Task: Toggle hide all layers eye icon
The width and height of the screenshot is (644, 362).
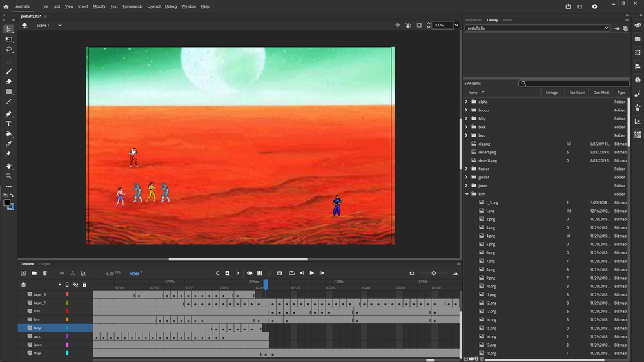Action: (75, 284)
